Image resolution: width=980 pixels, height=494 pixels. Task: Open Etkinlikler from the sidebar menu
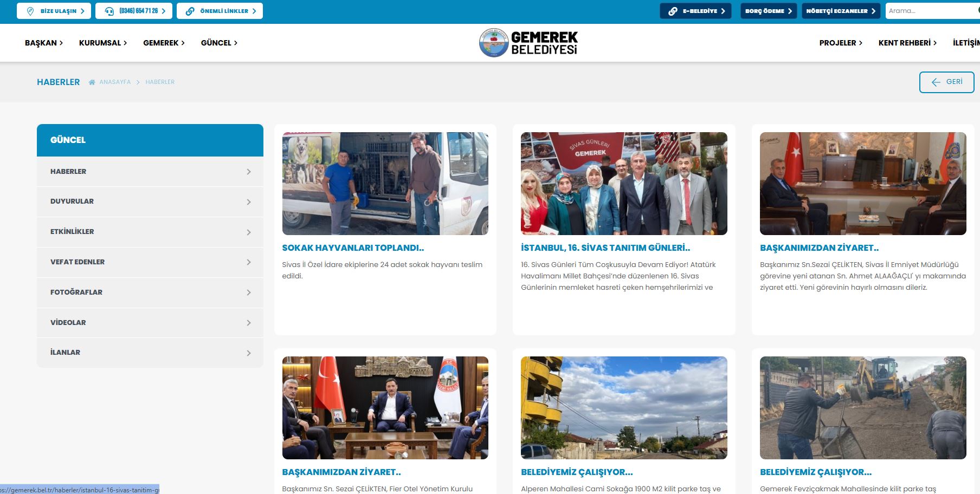point(72,232)
